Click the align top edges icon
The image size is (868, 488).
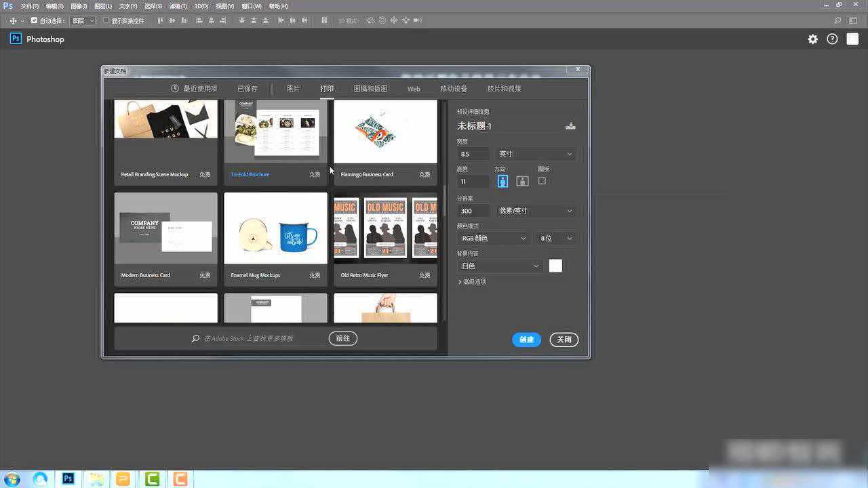point(161,20)
